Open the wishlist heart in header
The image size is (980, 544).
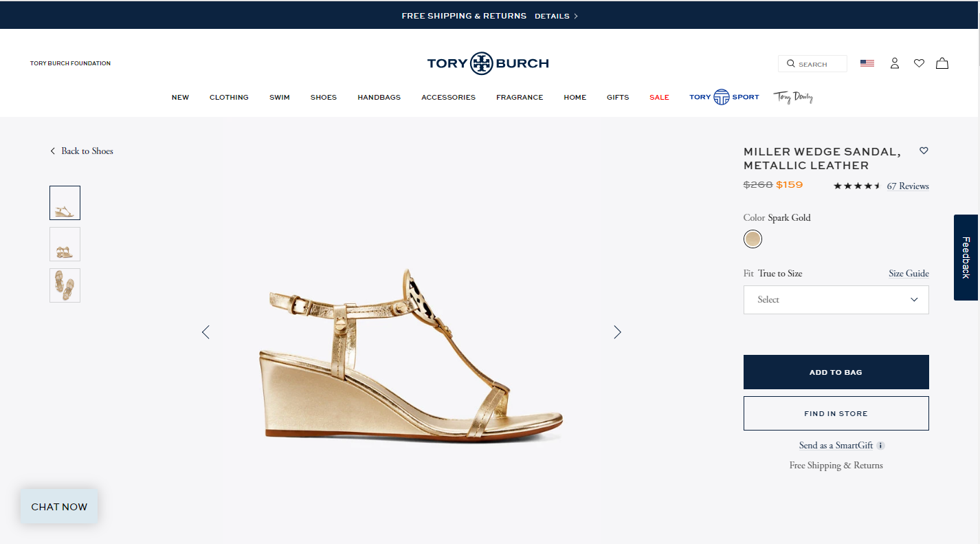click(919, 63)
